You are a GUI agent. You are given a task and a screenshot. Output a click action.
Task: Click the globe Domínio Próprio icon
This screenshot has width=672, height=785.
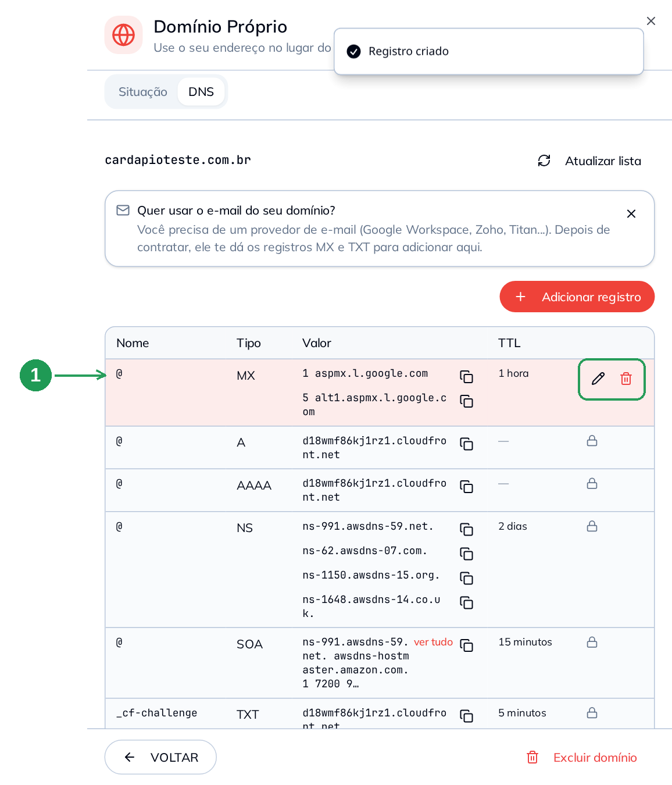click(123, 35)
